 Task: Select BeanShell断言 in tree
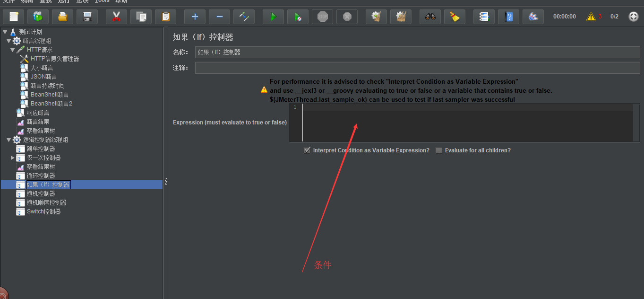pyautogui.click(x=50, y=95)
